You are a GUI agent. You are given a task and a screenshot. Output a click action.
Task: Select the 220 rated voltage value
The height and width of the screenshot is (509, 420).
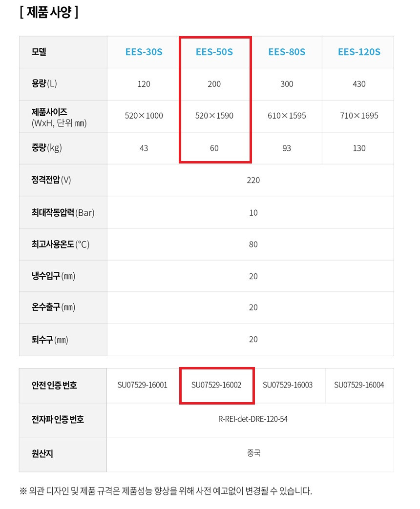pos(253,180)
